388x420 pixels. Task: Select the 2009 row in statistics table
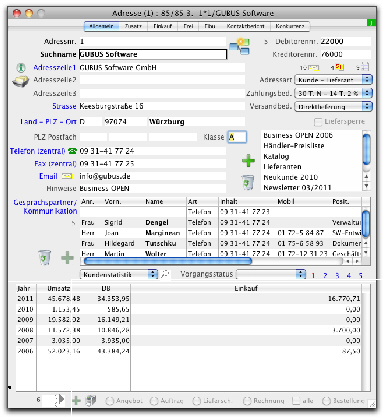click(189, 320)
